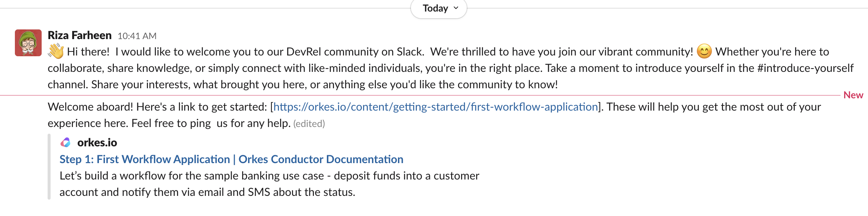Expand the chevron beside Today divider
The image size is (868, 216).
pos(456,8)
